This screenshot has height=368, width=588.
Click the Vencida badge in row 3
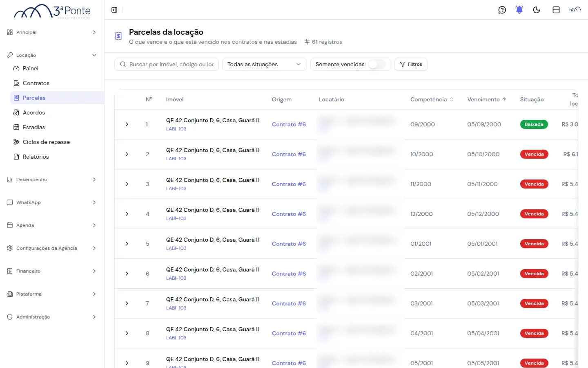point(534,184)
